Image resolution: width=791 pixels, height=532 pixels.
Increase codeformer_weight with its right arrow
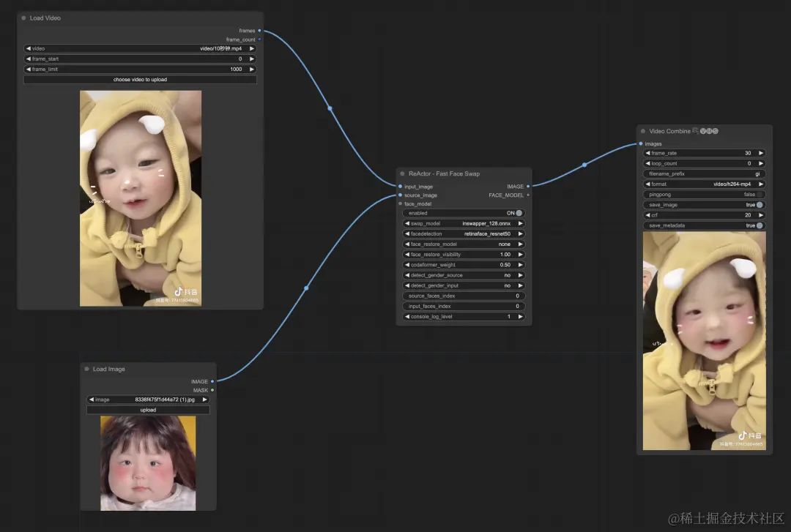point(520,265)
